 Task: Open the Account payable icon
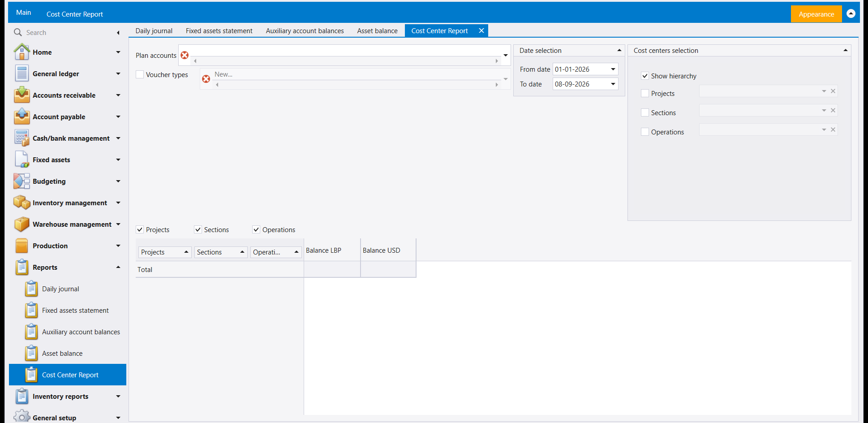click(x=21, y=117)
